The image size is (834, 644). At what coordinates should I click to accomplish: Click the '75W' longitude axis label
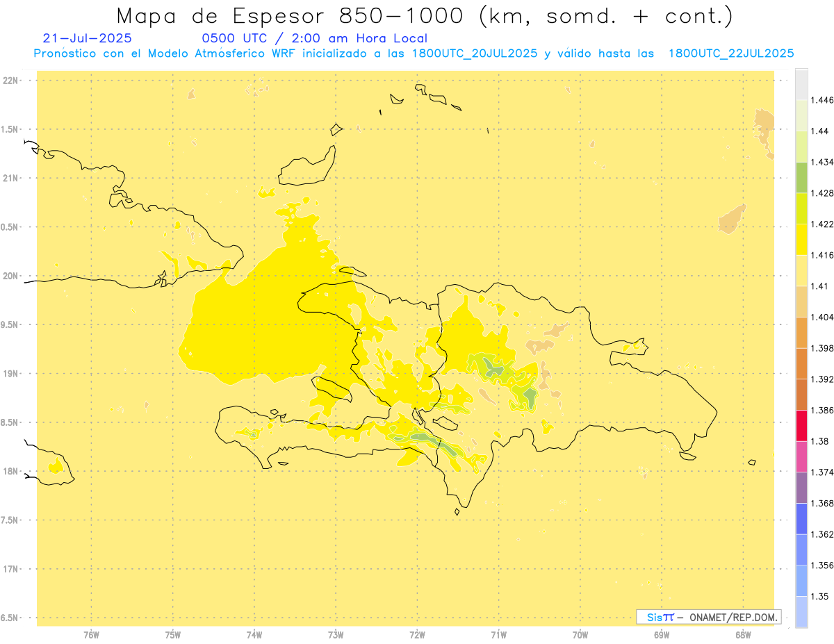pyautogui.click(x=172, y=634)
